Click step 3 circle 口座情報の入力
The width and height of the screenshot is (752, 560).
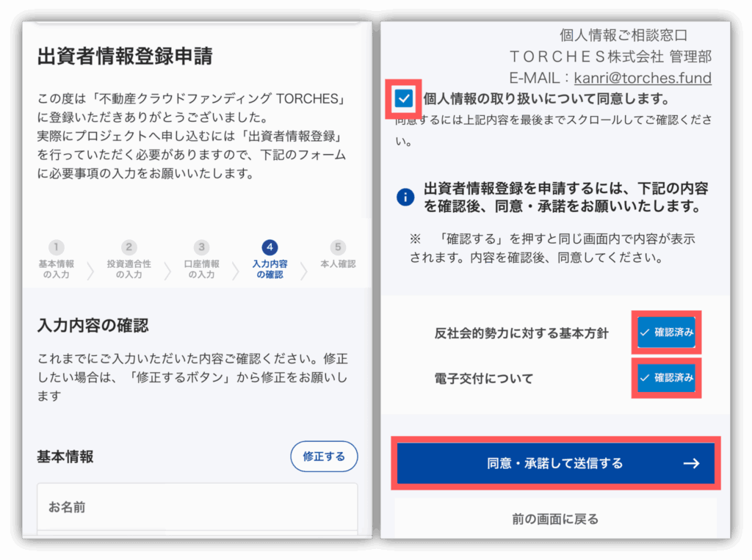pos(201,247)
